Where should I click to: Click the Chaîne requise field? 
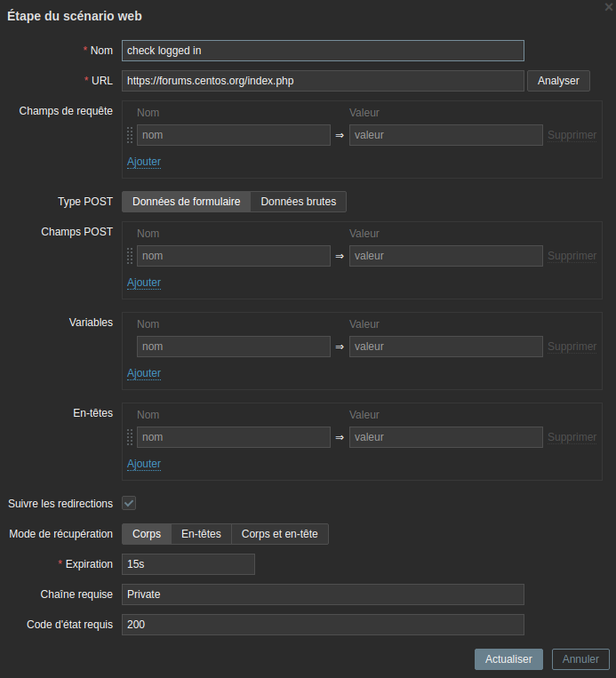323,594
